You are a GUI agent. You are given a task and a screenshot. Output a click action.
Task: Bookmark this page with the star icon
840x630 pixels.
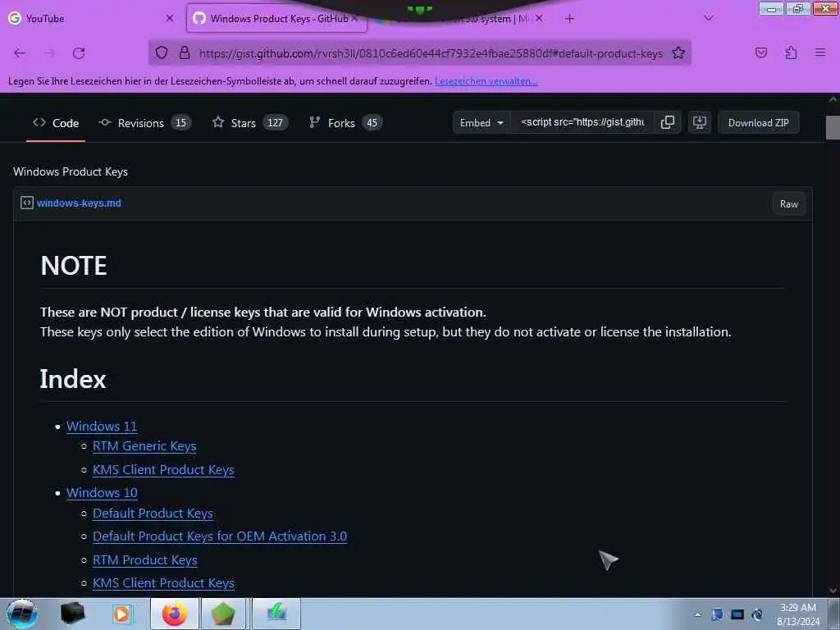(x=678, y=52)
